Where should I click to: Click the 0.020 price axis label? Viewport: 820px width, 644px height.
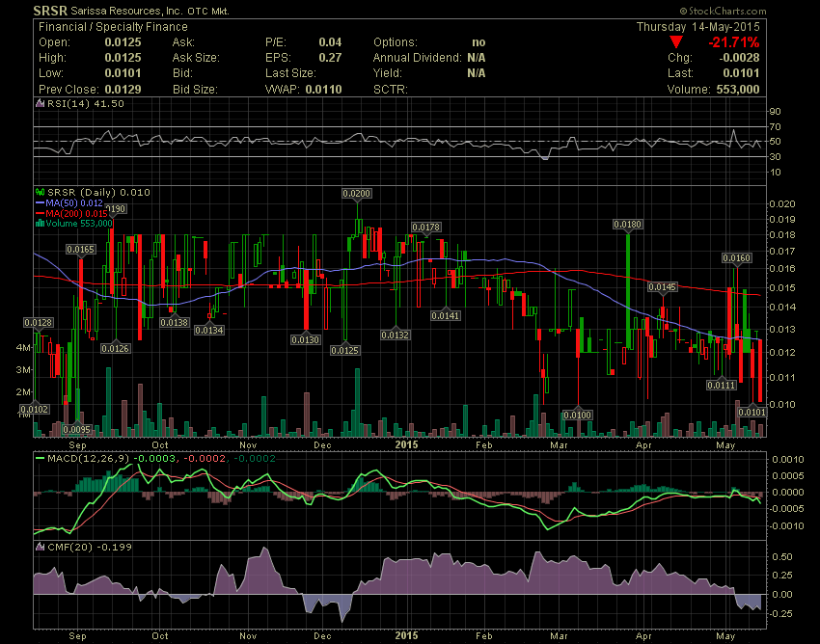[x=781, y=203]
